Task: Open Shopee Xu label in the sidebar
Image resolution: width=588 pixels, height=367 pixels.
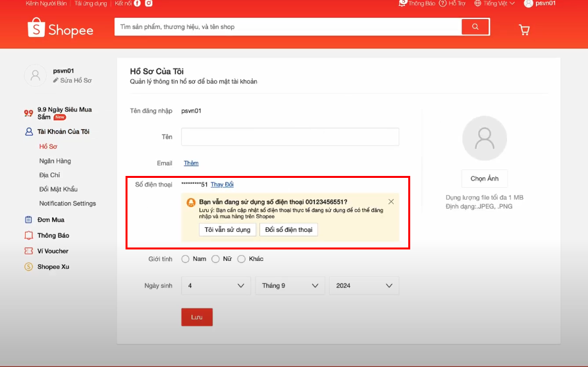Action: 53,267
